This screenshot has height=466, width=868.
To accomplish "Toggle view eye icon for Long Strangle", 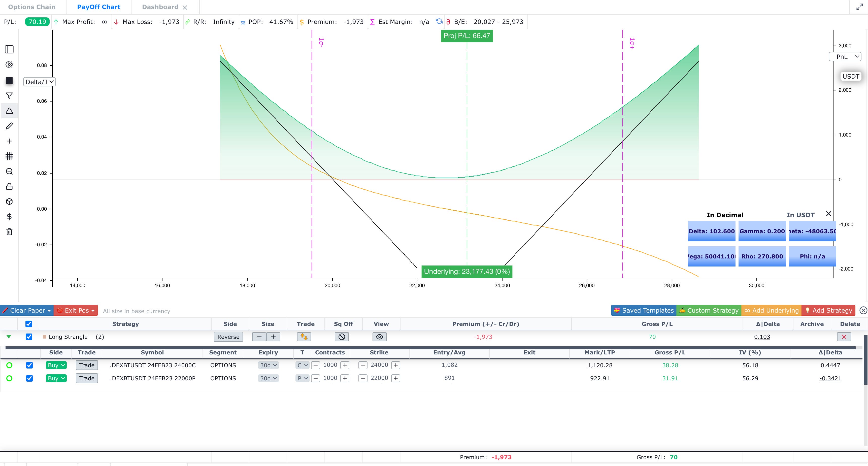I will click(x=379, y=337).
